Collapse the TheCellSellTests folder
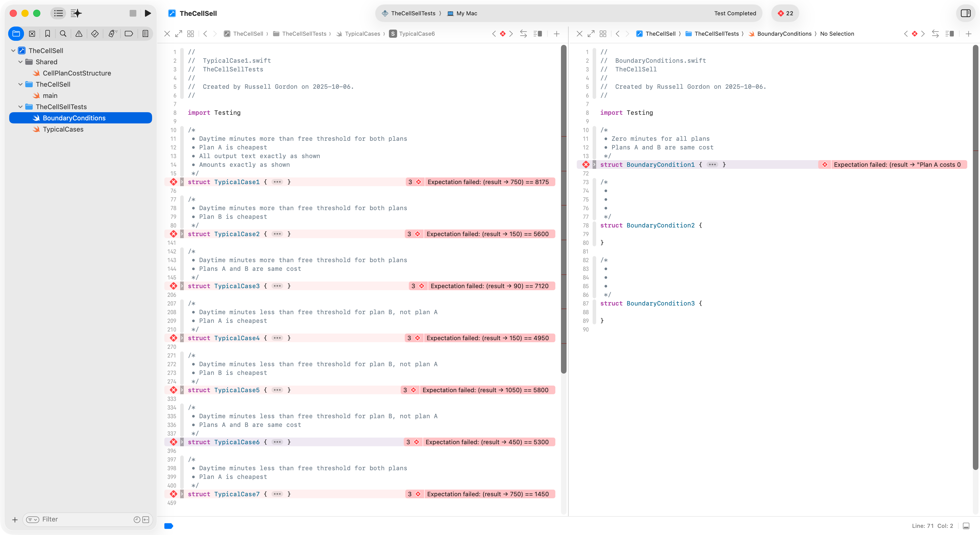 tap(20, 107)
